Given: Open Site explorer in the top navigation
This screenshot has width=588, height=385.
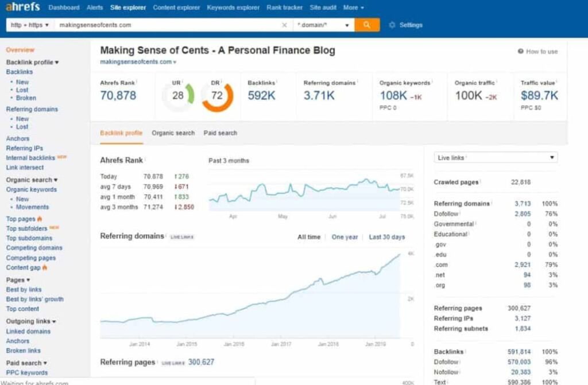Looking at the screenshot, I should tap(128, 7).
